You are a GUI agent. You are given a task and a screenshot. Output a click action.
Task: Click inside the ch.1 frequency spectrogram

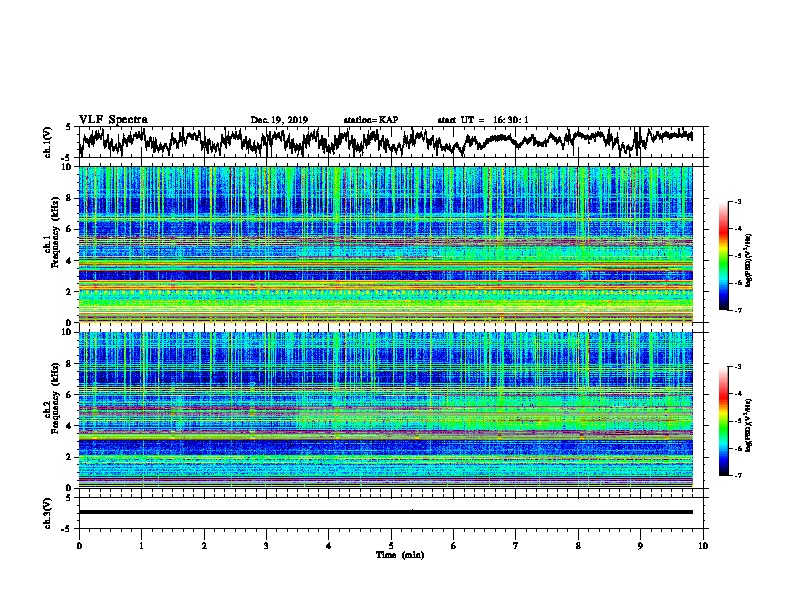point(386,244)
